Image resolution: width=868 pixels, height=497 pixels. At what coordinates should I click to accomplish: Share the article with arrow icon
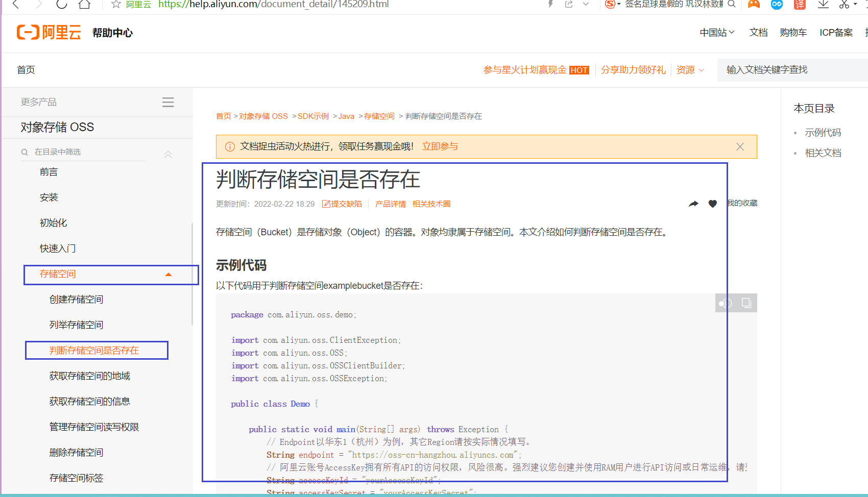693,204
